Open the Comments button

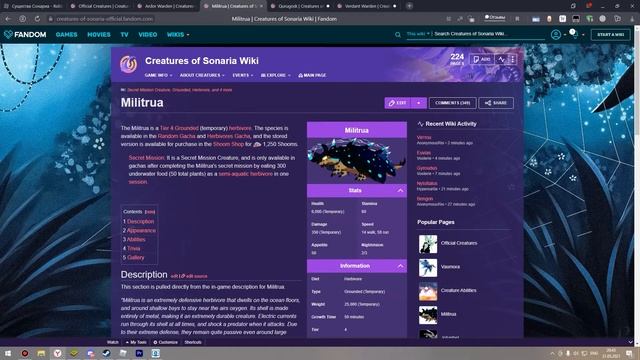(452, 103)
